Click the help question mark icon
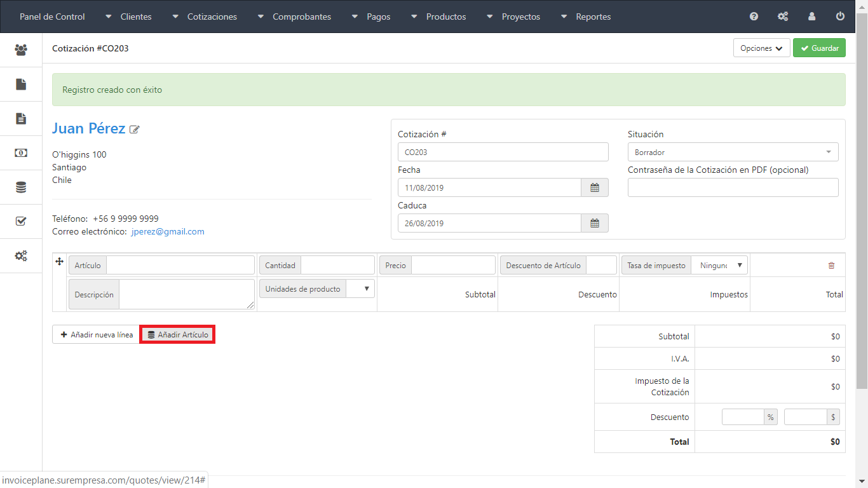Image resolution: width=868 pixels, height=488 pixels. click(754, 17)
